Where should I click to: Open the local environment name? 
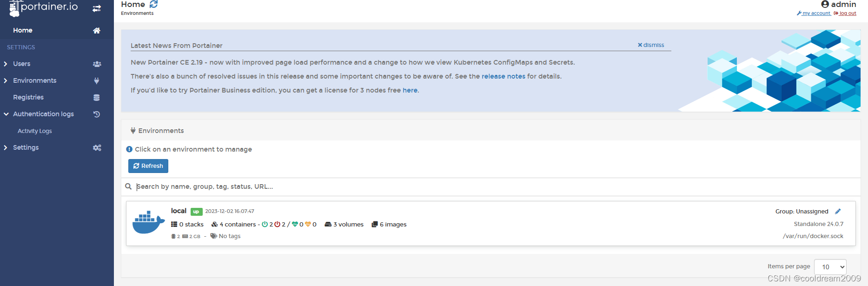pyautogui.click(x=179, y=211)
